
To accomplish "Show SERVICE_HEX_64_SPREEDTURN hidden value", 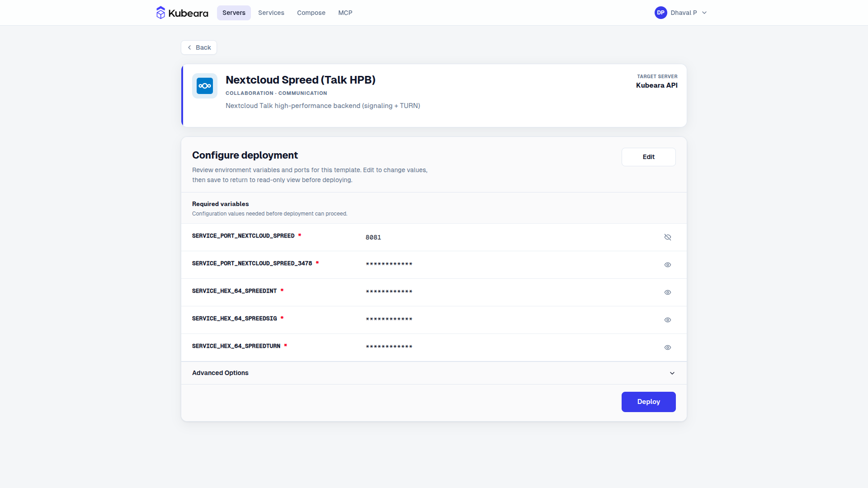I will (x=668, y=347).
